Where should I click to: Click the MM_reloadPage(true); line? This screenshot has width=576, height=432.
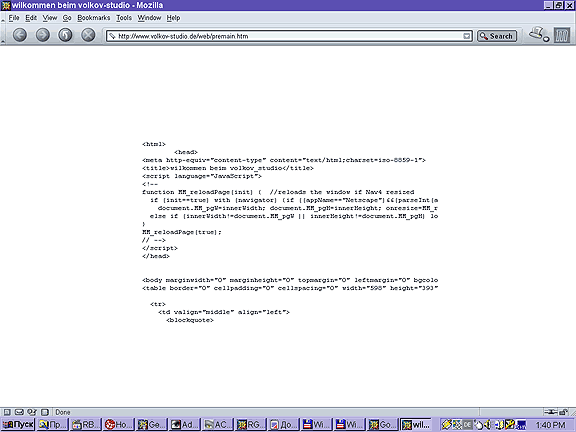tap(182, 232)
